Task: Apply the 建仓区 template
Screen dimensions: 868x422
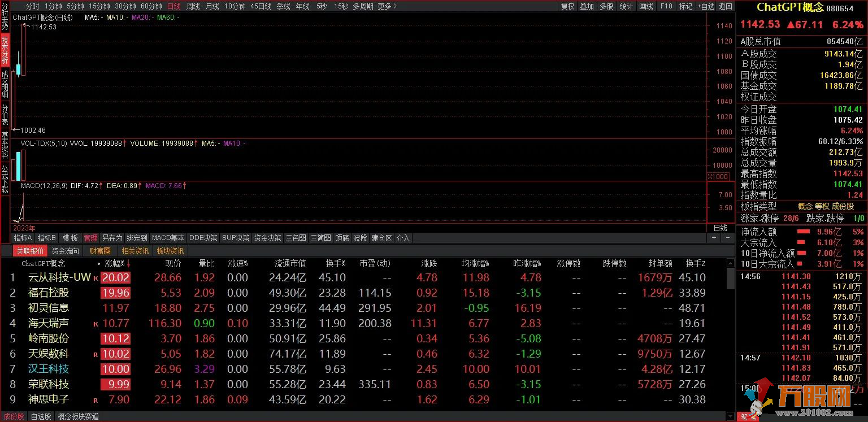Action: tap(381, 238)
